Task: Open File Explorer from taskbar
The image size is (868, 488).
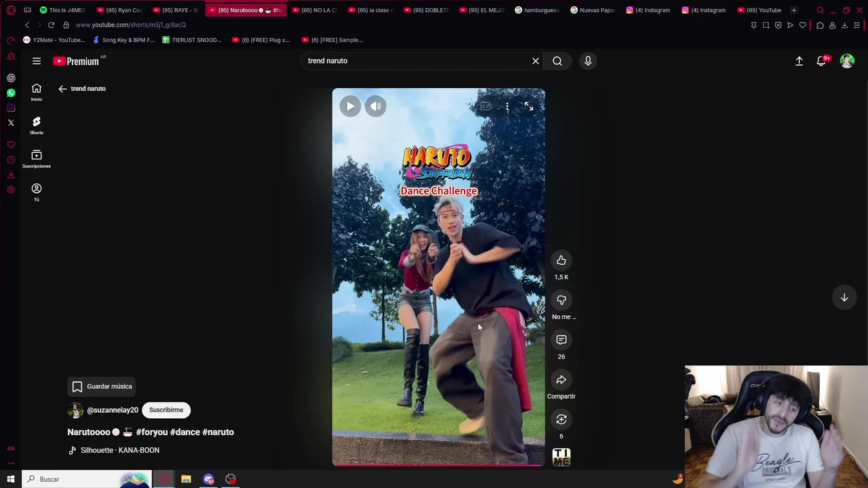Action: 186,479
